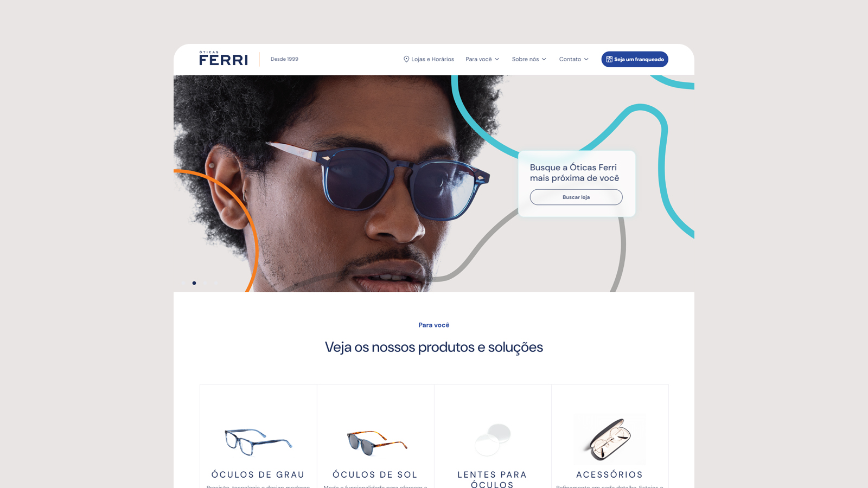Click the LENTES PARA ÓCULOS category title
Image resolution: width=868 pixels, height=488 pixels.
click(493, 479)
